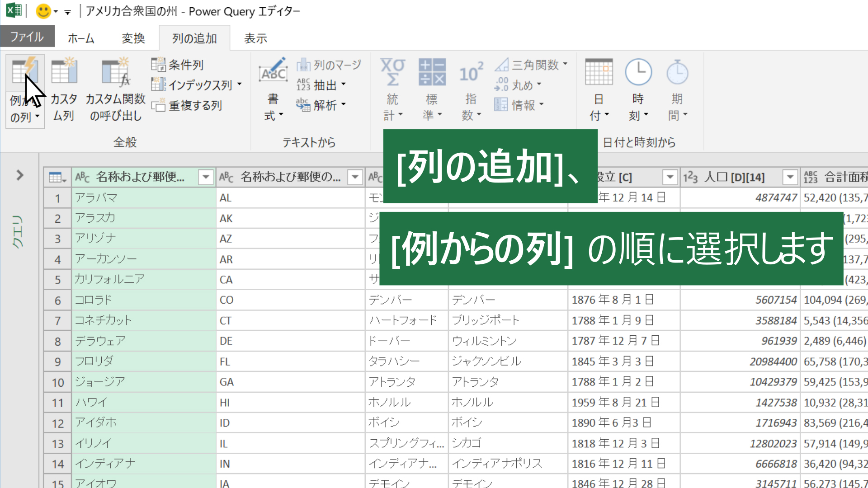This screenshot has width=868, height=488.
Task: Click the cell ブリッジポート
Action: (x=508, y=320)
